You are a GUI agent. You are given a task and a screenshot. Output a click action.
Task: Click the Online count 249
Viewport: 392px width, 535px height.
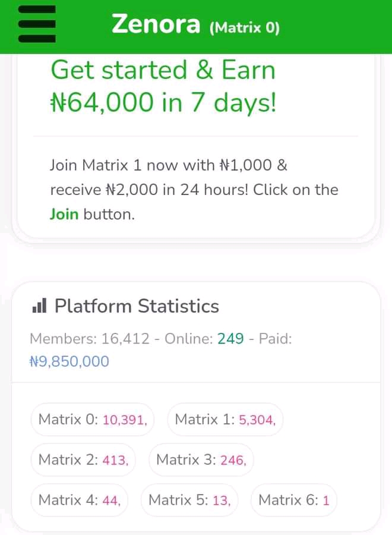click(230, 339)
